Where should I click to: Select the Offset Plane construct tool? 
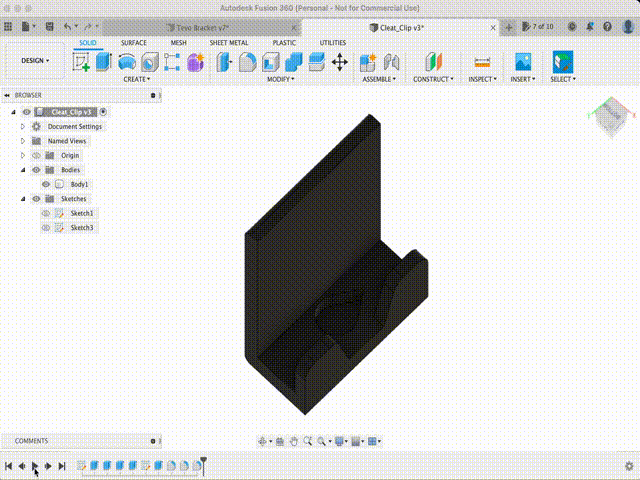coord(433,62)
